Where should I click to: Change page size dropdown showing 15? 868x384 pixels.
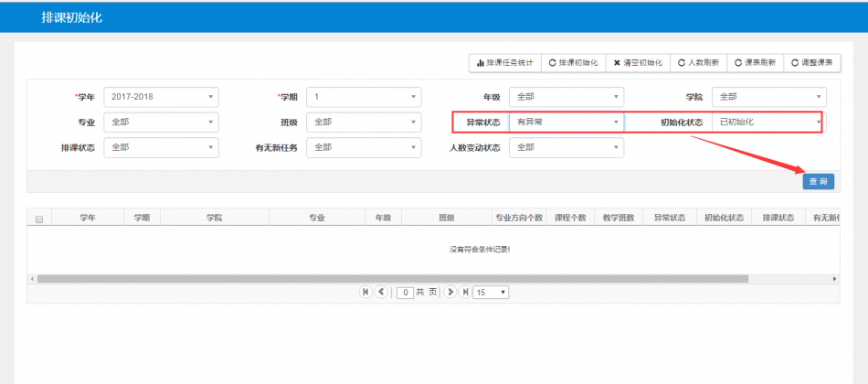(491, 292)
